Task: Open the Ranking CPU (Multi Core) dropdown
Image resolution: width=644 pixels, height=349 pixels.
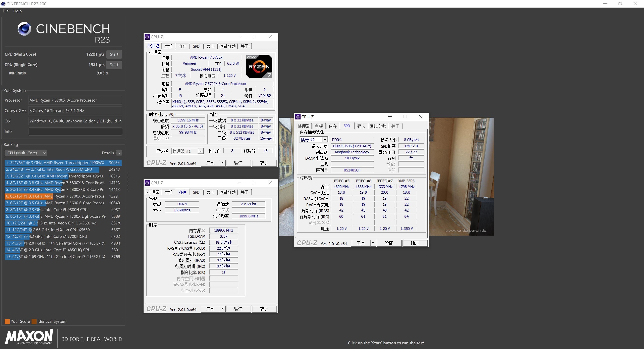Action: click(x=26, y=153)
